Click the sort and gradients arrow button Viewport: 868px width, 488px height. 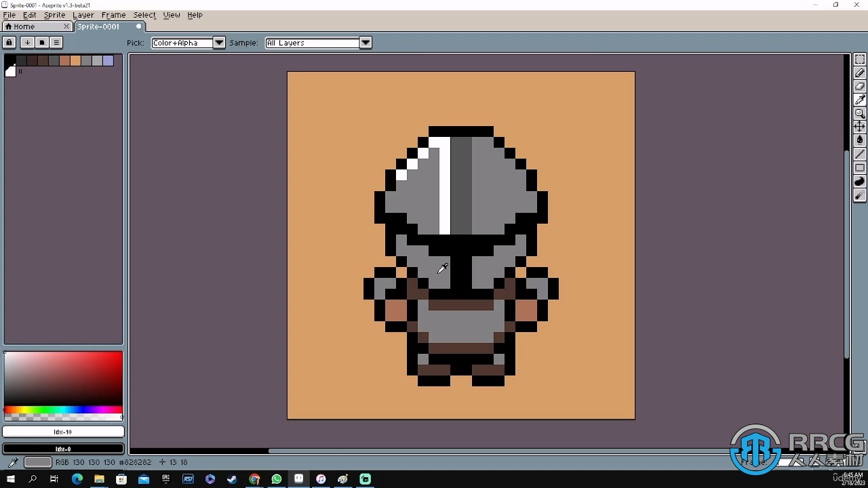tap(27, 43)
